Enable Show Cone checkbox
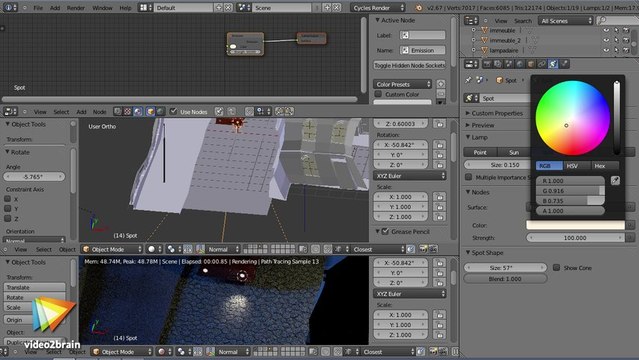The image size is (639, 360). [x=556, y=267]
